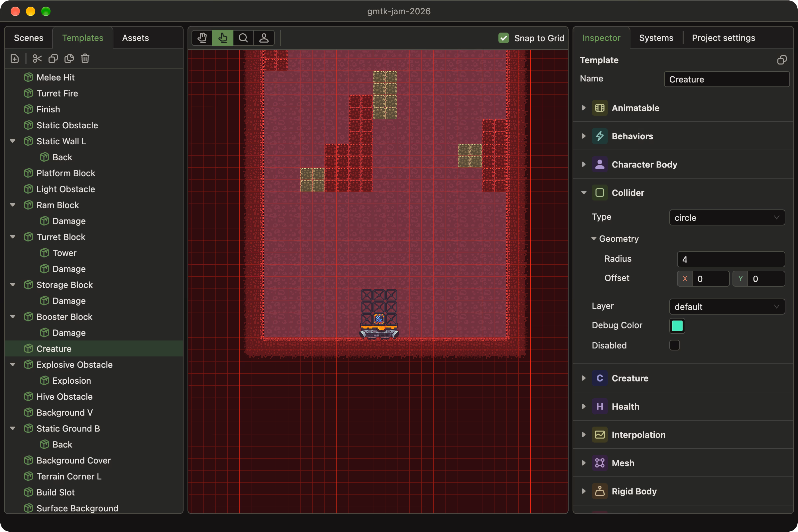Expand the Creature component section
This screenshot has height=532, width=798.
coord(584,378)
